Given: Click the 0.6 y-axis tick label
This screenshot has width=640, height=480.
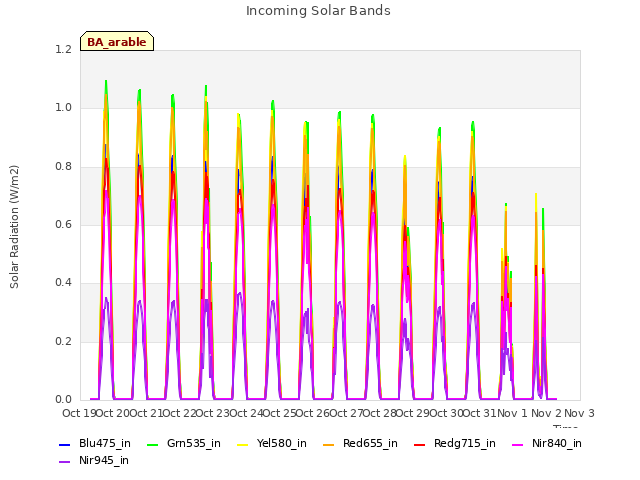Looking at the screenshot, I should coord(63,224).
